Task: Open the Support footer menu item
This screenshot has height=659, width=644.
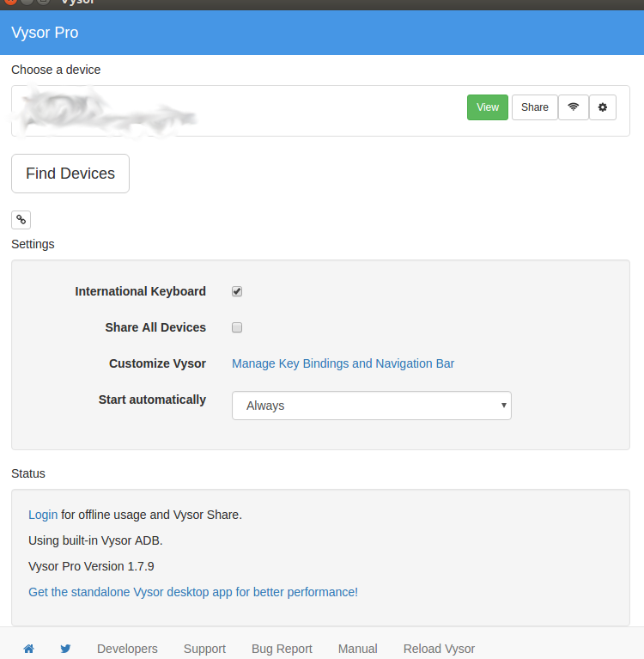Action: [204, 649]
